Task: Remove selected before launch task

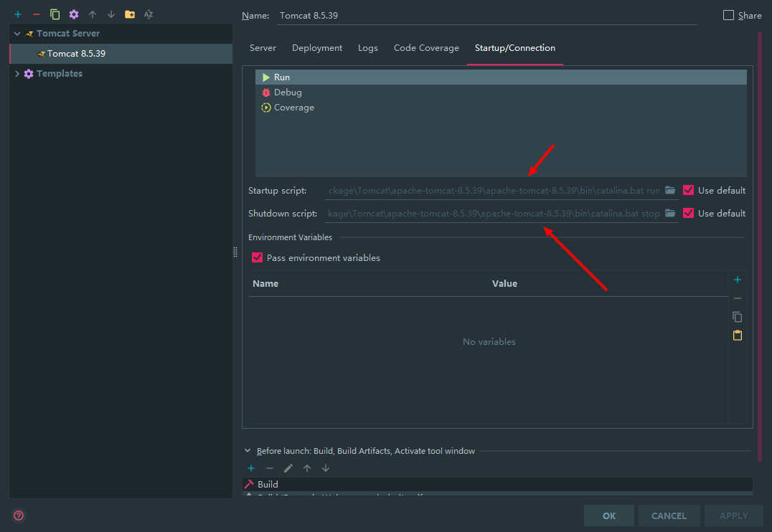Action: (269, 468)
